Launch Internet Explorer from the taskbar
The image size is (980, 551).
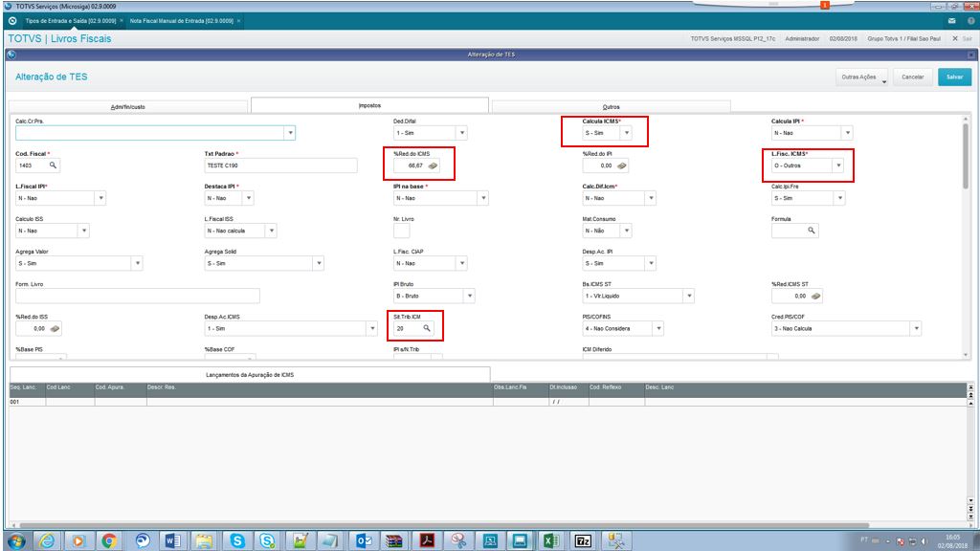[47, 540]
